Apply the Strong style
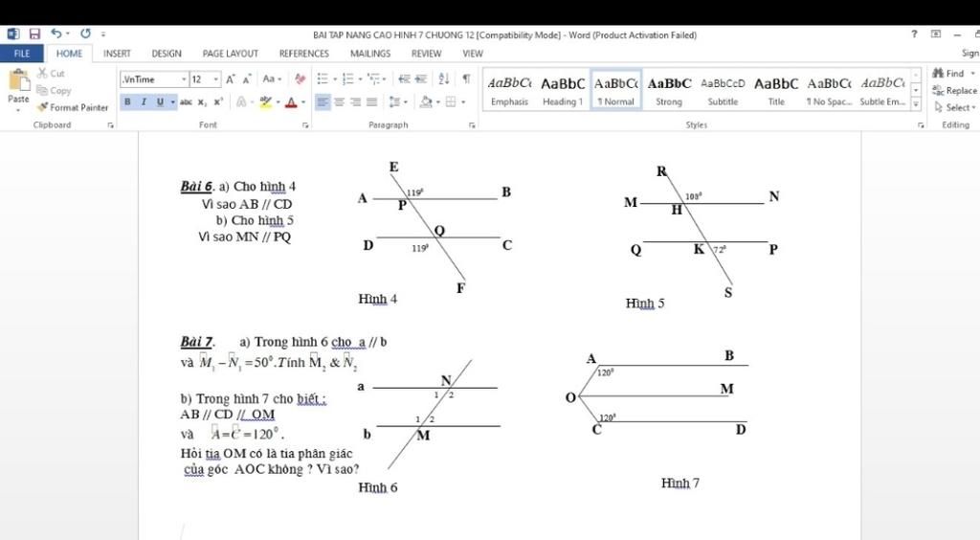The height and width of the screenshot is (540, 980). pos(669,91)
